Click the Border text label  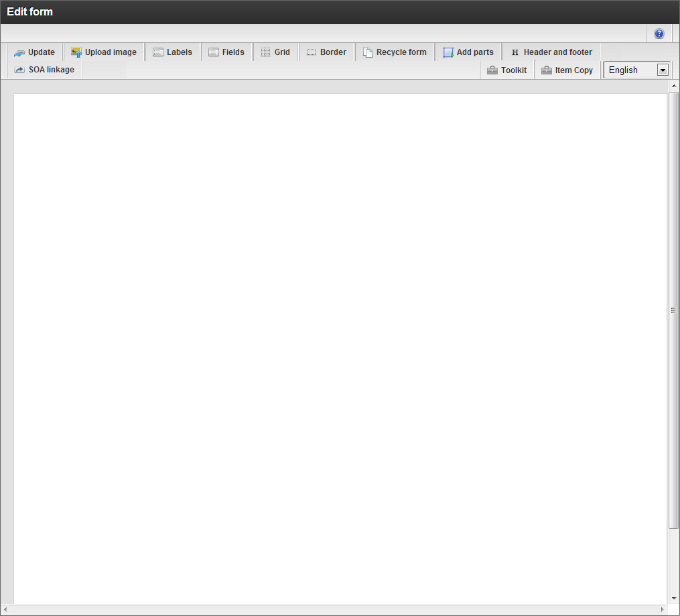333,52
